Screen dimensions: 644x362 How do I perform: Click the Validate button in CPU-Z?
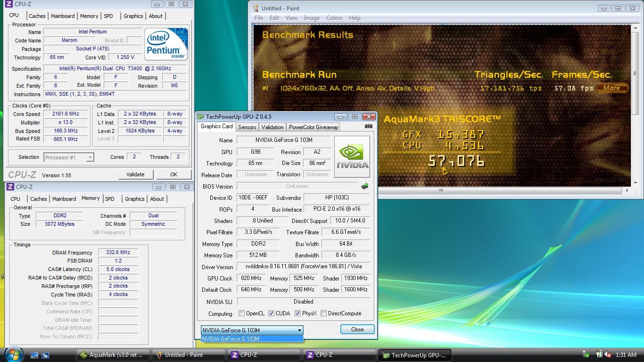click(x=135, y=174)
